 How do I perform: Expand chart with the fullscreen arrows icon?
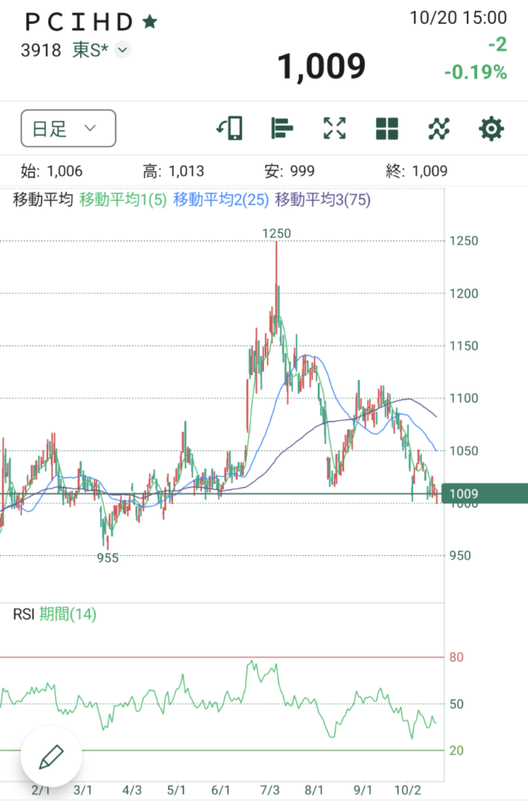coord(335,128)
